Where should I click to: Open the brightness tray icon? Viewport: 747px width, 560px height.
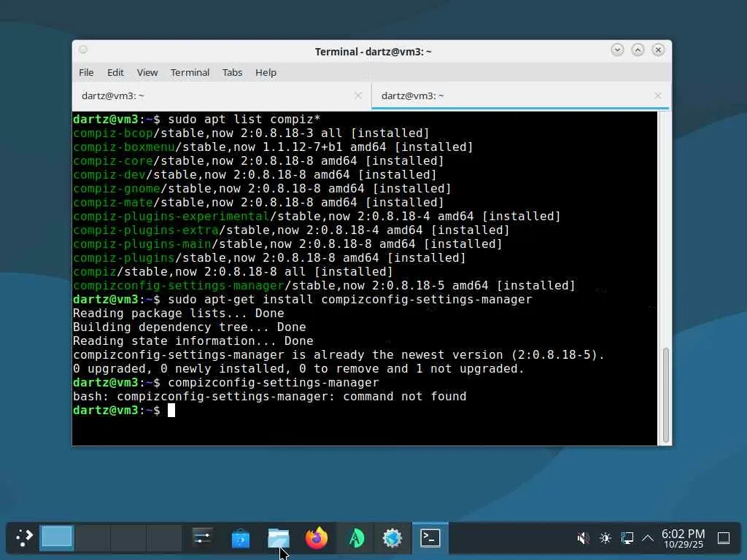[x=605, y=539]
